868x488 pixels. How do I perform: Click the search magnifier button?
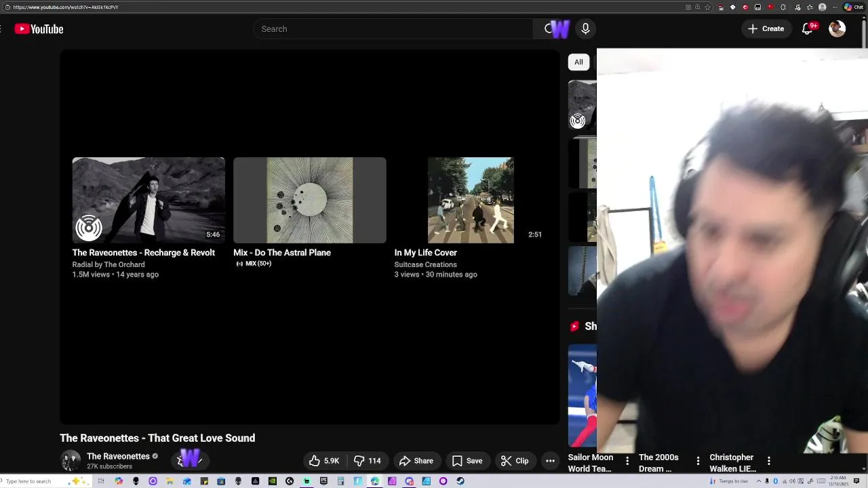(x=551, y=29)
